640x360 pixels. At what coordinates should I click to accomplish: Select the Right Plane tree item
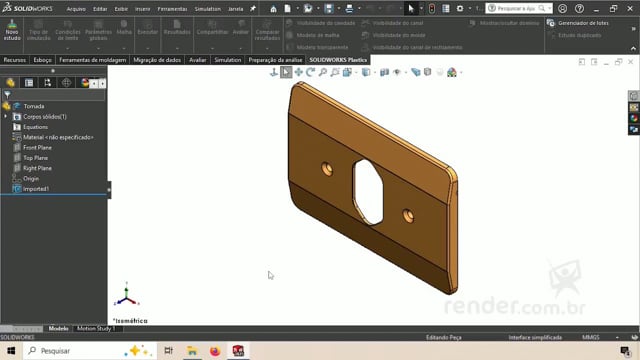pos(37,168)
